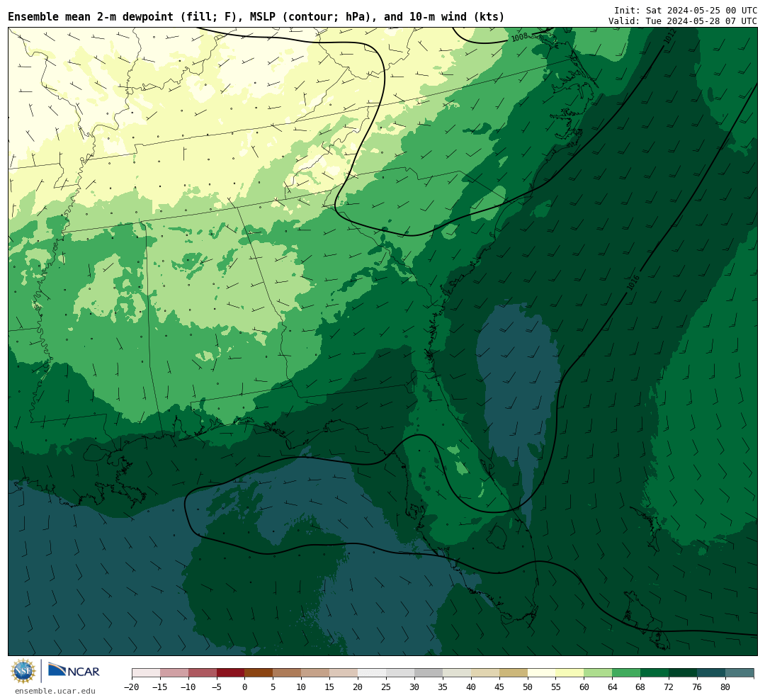Select the 5 to 10 colorbar swatch

pos(288,673)
